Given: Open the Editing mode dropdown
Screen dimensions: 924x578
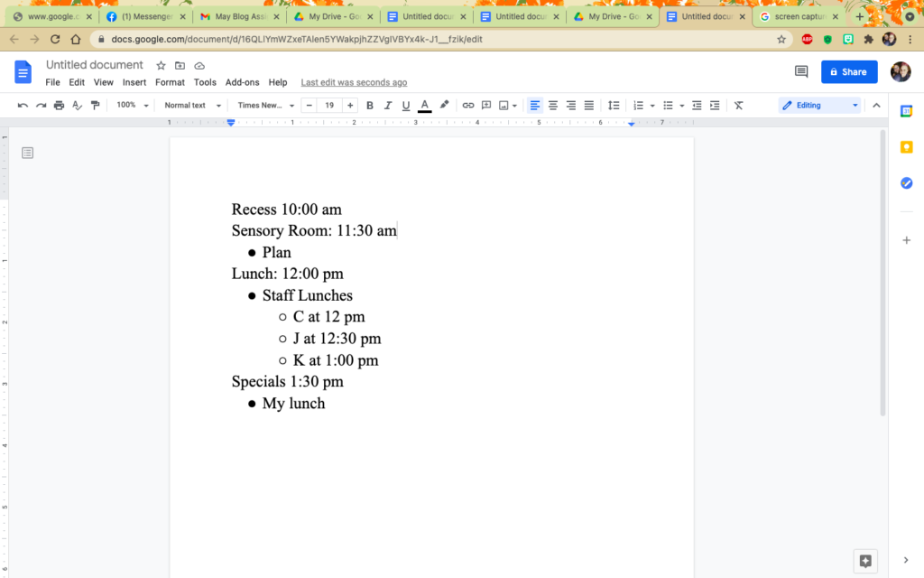Looking at the screenshot, I should [818, 105].
